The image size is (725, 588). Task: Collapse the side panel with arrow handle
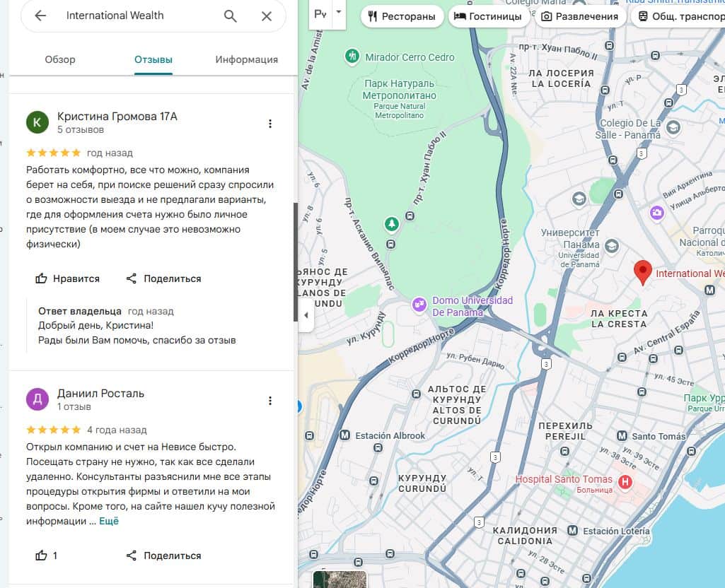pos(306,315)
